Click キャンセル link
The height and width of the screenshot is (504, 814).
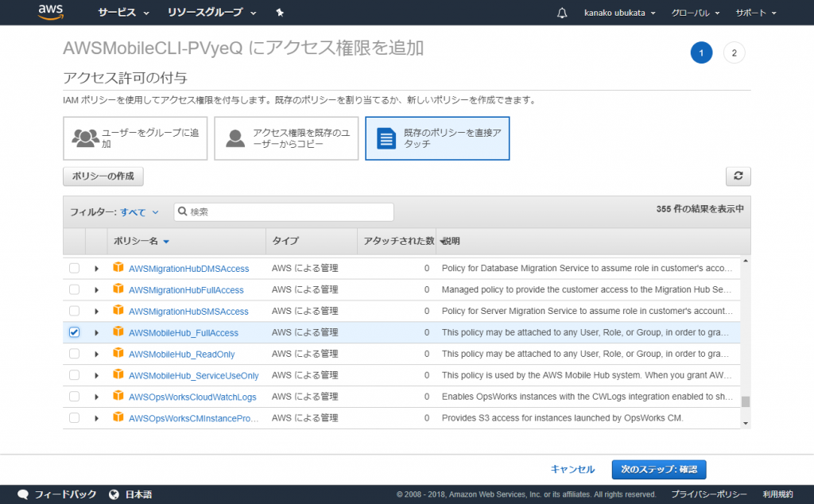tap(572, 469)
